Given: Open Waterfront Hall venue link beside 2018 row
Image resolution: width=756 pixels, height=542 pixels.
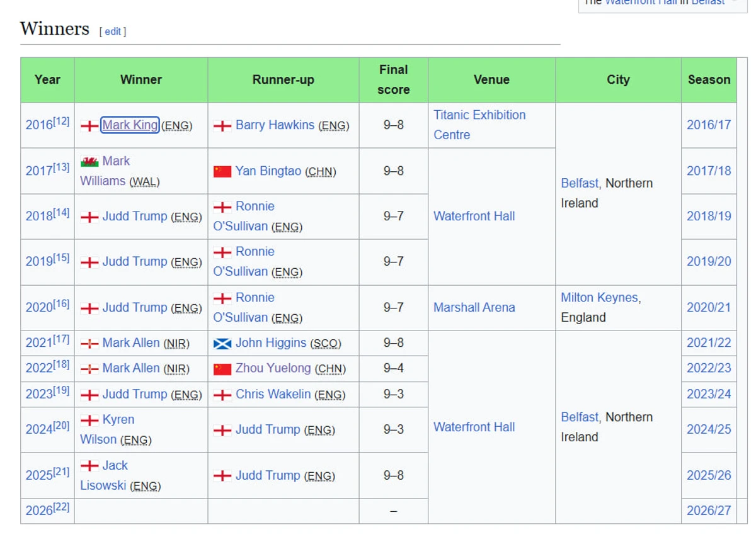Looking at the screenshot, I should 474,216.
